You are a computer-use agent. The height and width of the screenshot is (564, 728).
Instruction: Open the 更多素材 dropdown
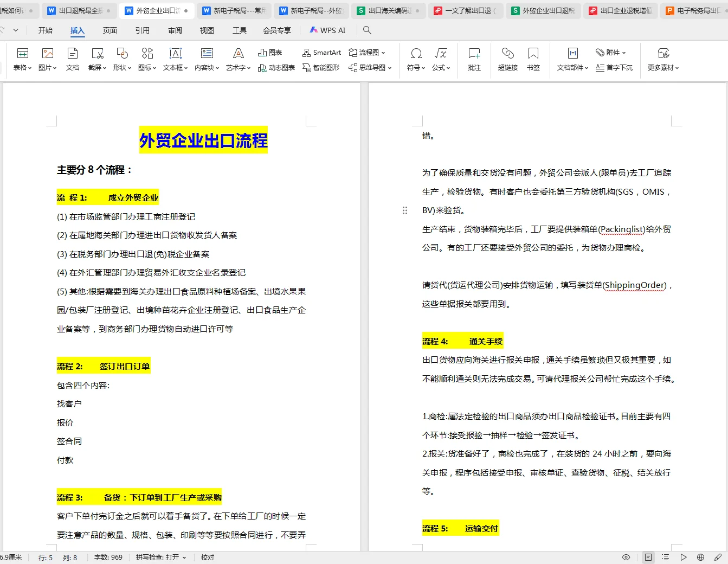[663, 59]
